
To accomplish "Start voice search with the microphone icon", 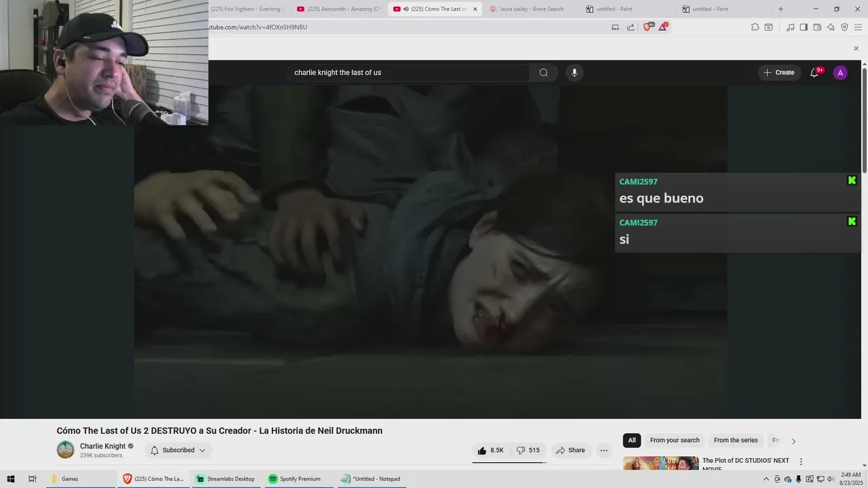I will pos(574,73).
